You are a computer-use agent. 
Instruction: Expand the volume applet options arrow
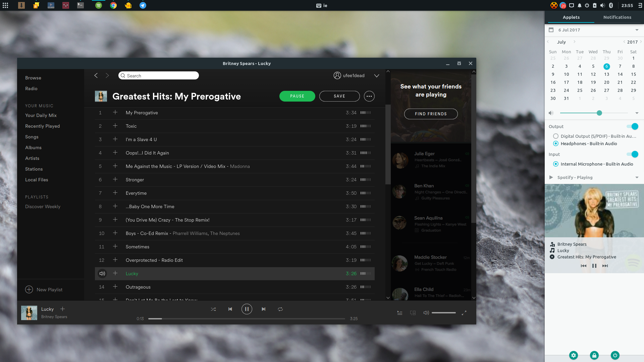[637, 113]
